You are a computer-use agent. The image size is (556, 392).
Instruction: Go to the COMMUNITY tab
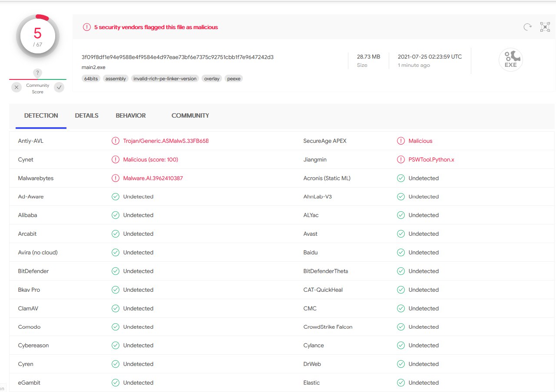190,115
